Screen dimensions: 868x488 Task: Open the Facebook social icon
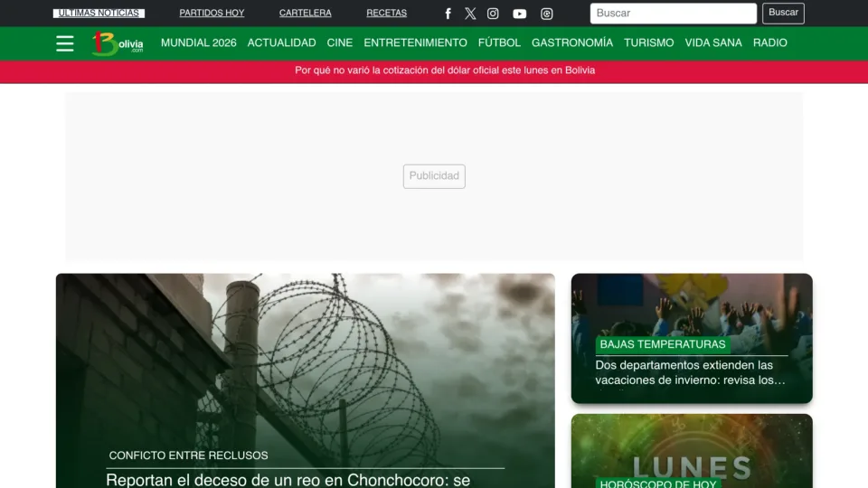pyautogui.click(x=448, y=14)
